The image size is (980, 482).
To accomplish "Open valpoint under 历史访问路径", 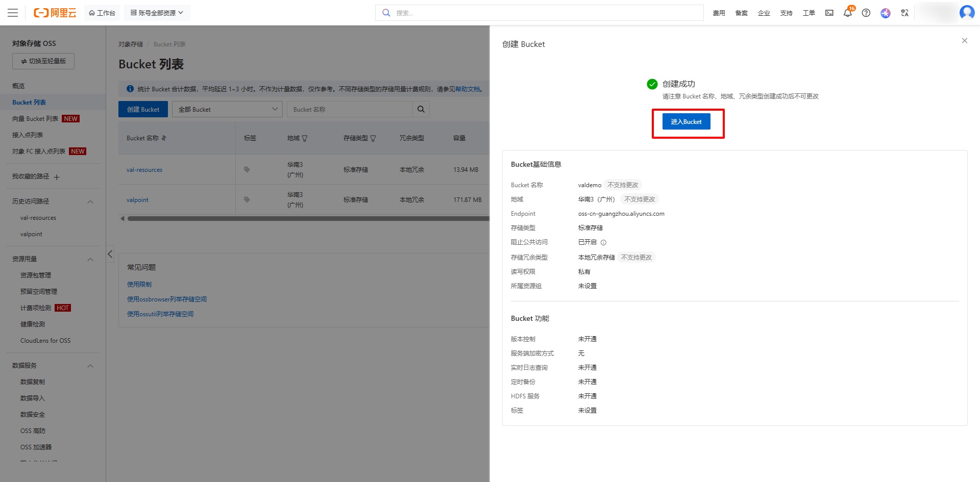I will pyautogui.click(x=31, y=234).
